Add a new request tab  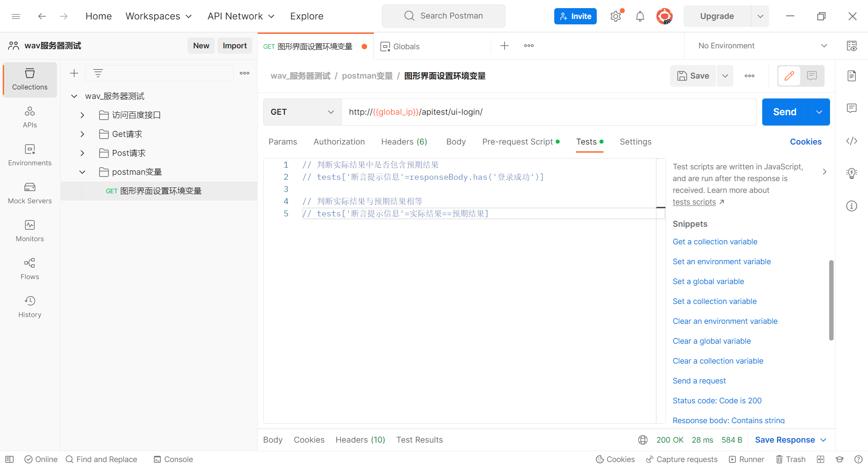pyautogui.click(x=505, y=46)
